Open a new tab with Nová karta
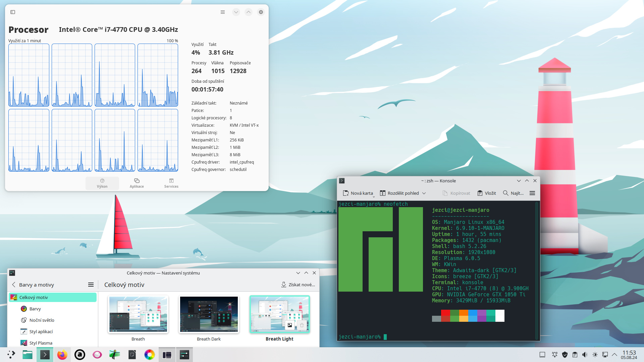Image resolution: width=644 pixels, height=362 pixels. (x=358, y=193)
